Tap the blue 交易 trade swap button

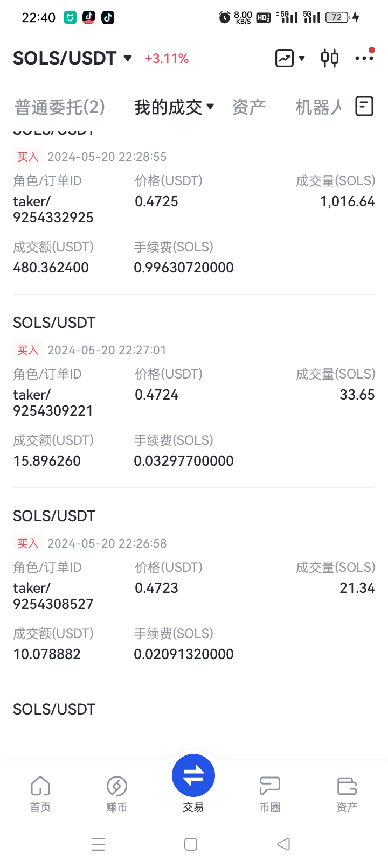click(x=193, y=775)
